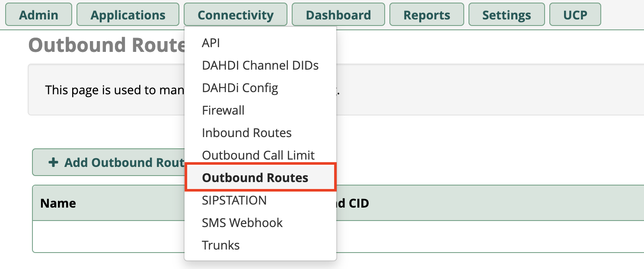The width and height of the screenshot is (644, 269).
Task: Open the SMS Webhook item
Action: tap(242, 223)
